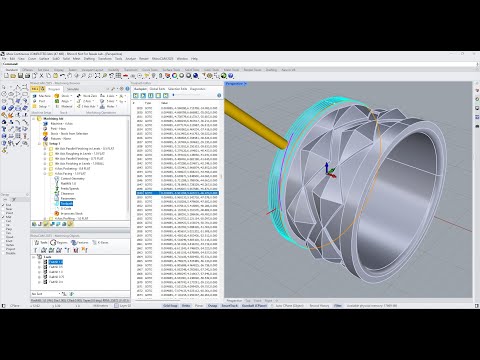Open the Stock dropdown in ribbon
Viewport: 480px width, 360px height.
(x=71, y=96)
